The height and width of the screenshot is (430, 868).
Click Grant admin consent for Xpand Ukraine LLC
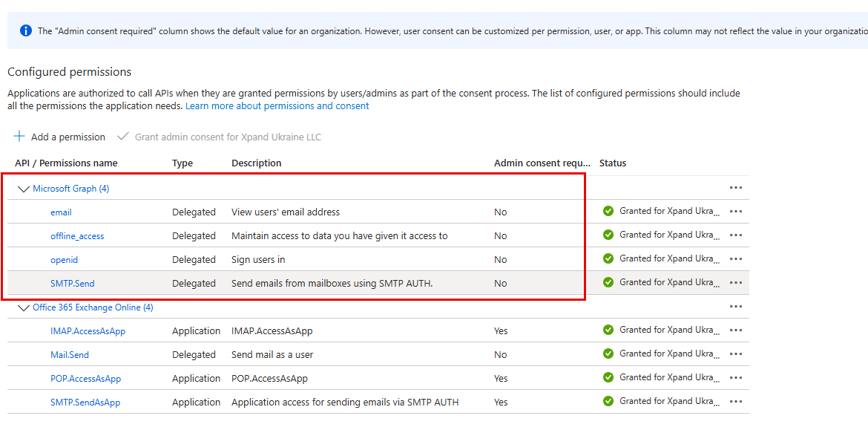(227, 137)
